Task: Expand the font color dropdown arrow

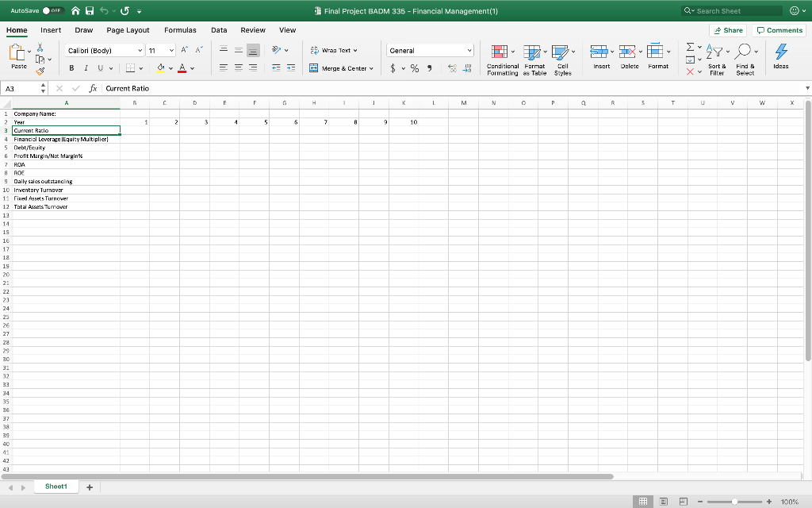Action: click(192, 68)
